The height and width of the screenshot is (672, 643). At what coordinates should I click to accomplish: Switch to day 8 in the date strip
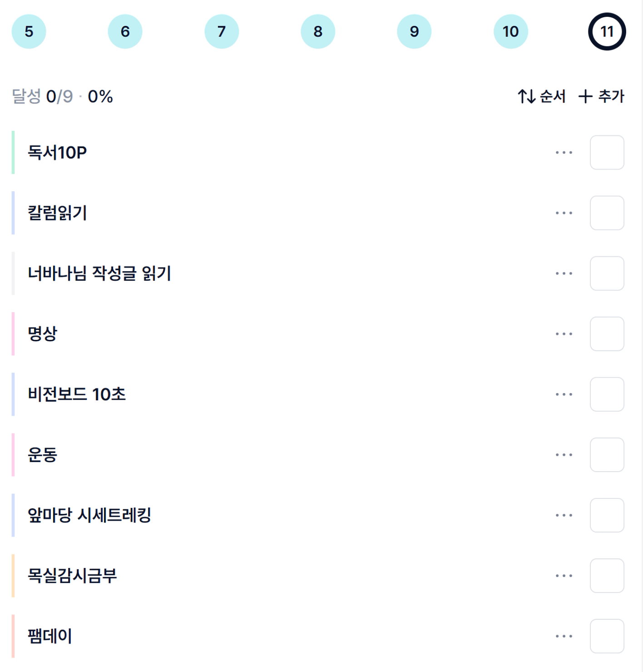(x=318, y=31)
